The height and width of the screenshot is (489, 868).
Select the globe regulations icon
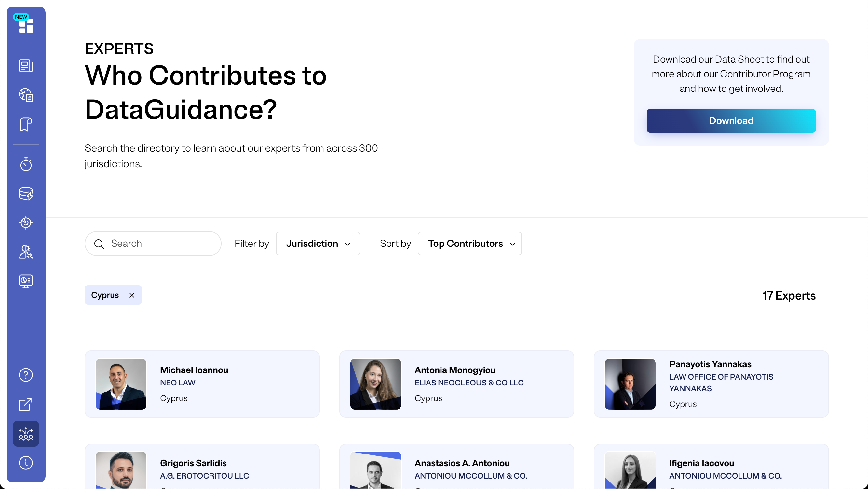[26, 95]
